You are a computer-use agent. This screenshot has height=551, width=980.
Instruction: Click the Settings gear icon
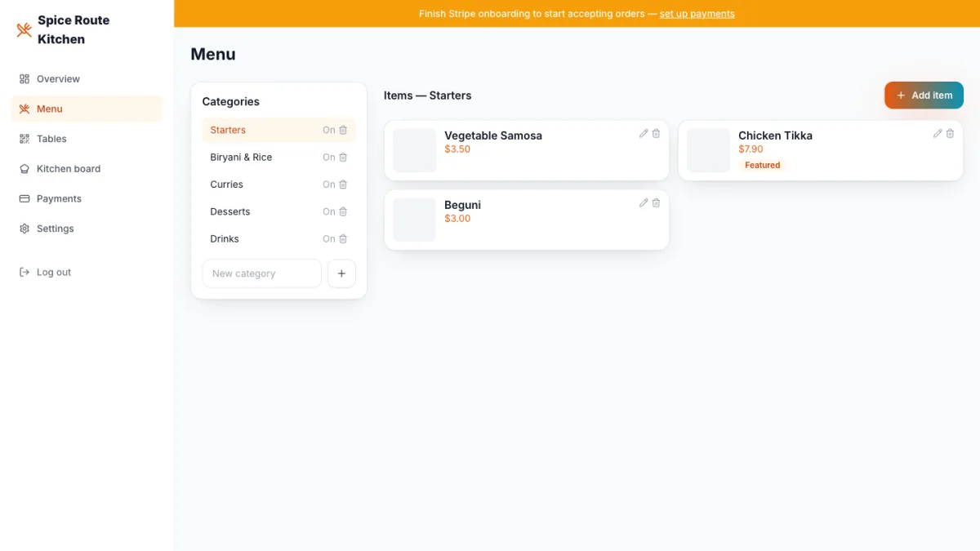coord(24,229)
